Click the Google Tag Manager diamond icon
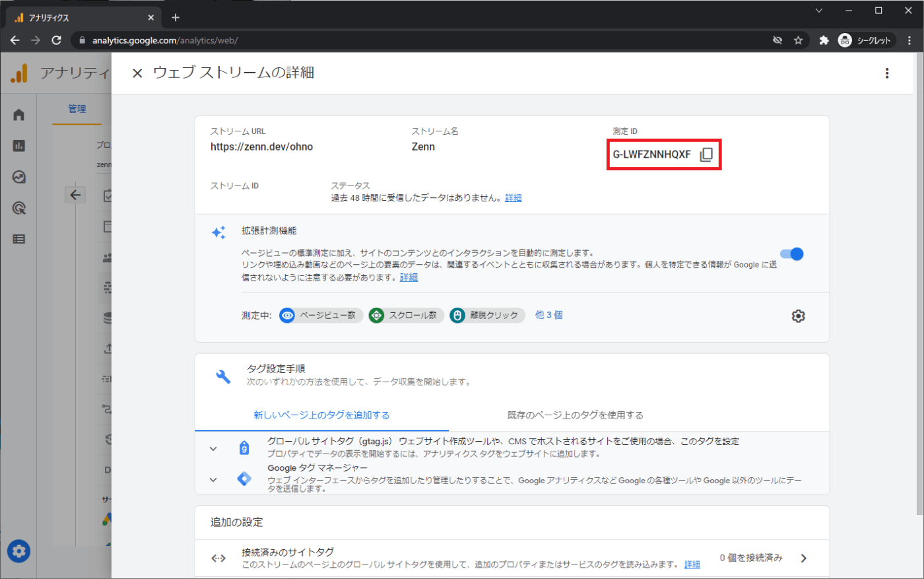The width and height of the screenshot is (924, 579). click(244, 479)
